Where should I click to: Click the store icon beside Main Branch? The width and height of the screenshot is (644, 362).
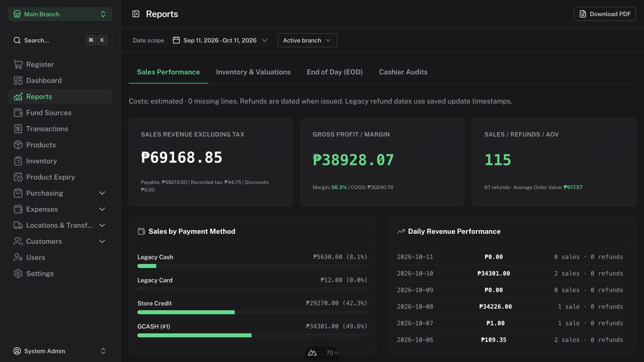17,14
